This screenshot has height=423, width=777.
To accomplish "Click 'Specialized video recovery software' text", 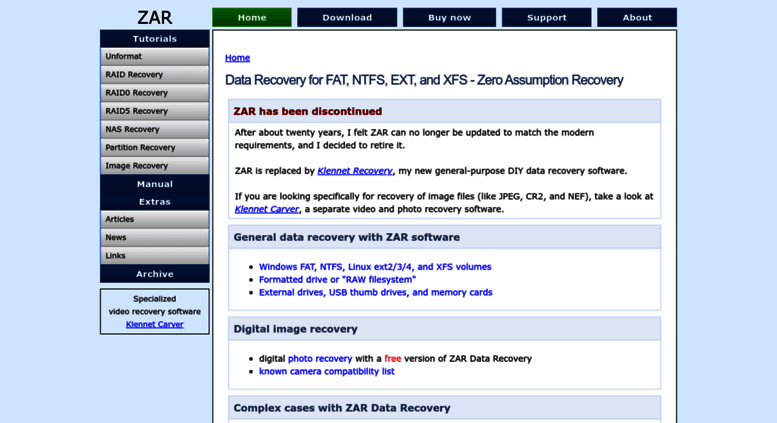I will coord(155,306).
